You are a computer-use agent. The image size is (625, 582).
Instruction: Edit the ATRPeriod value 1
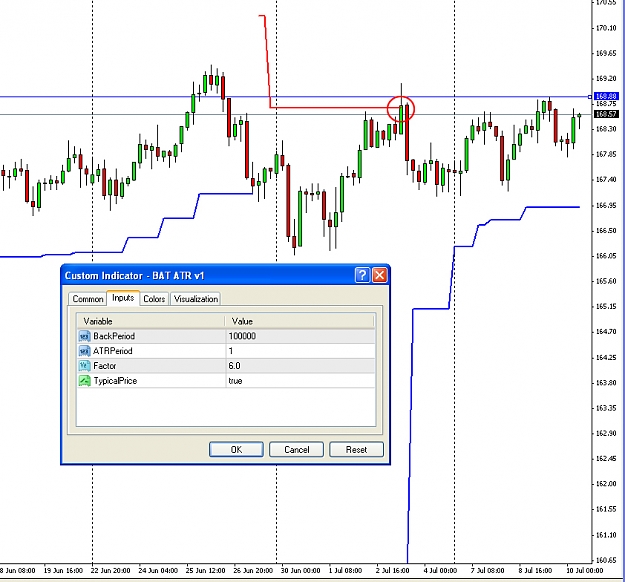point(301,351)
